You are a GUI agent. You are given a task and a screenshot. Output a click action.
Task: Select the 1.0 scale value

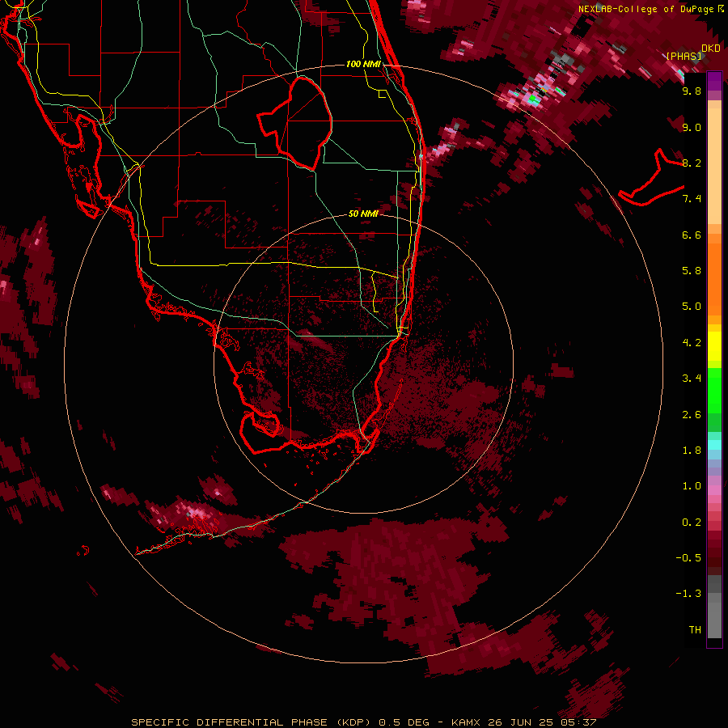click(x=692, y=486)
